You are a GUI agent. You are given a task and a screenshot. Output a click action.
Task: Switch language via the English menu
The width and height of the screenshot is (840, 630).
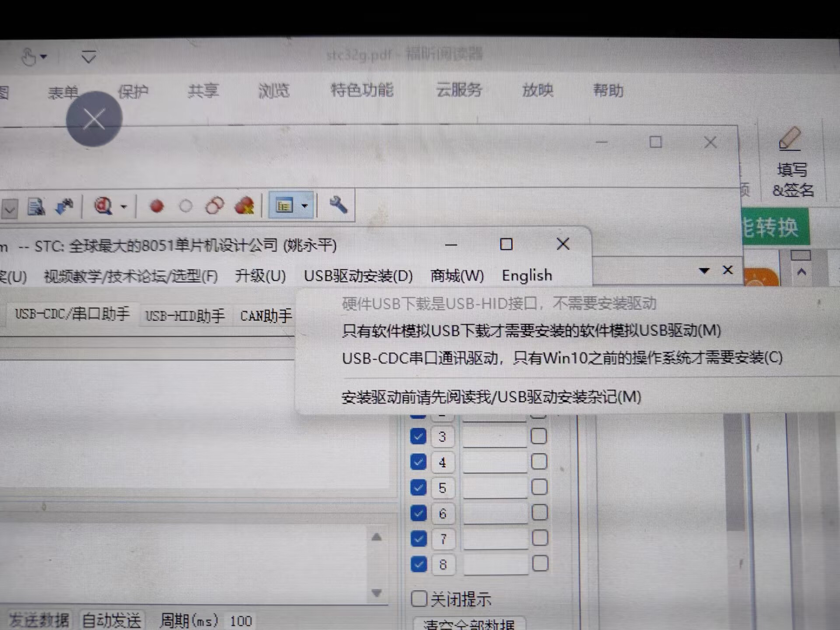(x=527, y=276)
